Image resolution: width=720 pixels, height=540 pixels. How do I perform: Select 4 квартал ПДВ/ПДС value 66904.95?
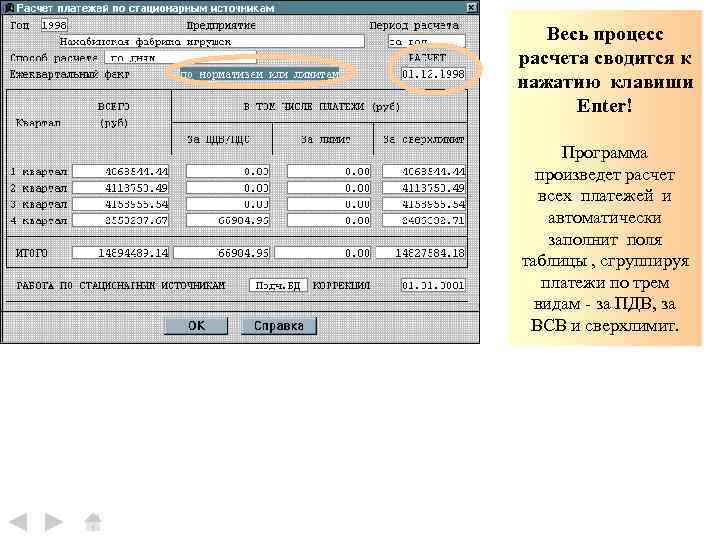[x=228, y=220]
